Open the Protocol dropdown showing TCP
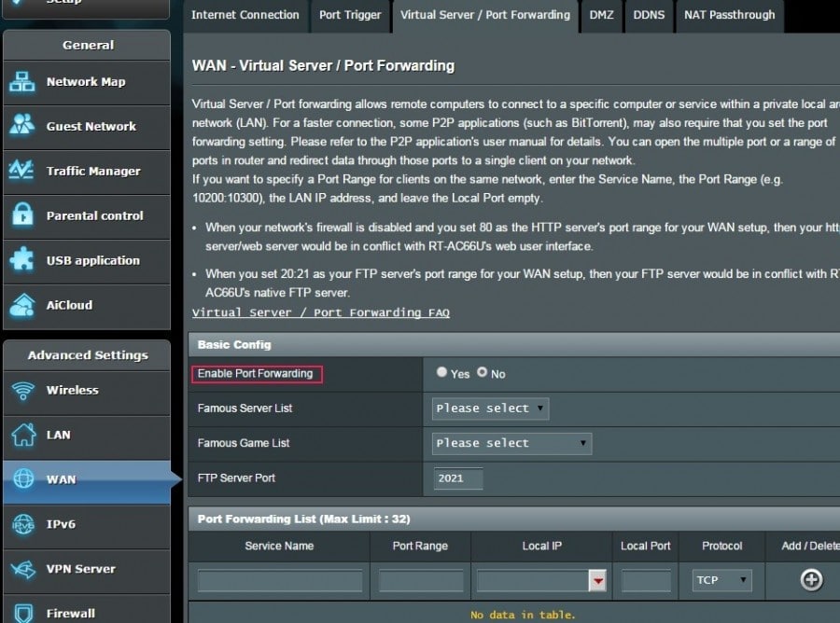 tap(721, 580)
